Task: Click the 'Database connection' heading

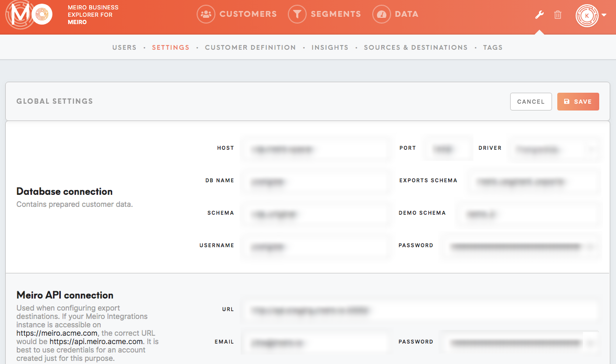Action: point(64,192)
